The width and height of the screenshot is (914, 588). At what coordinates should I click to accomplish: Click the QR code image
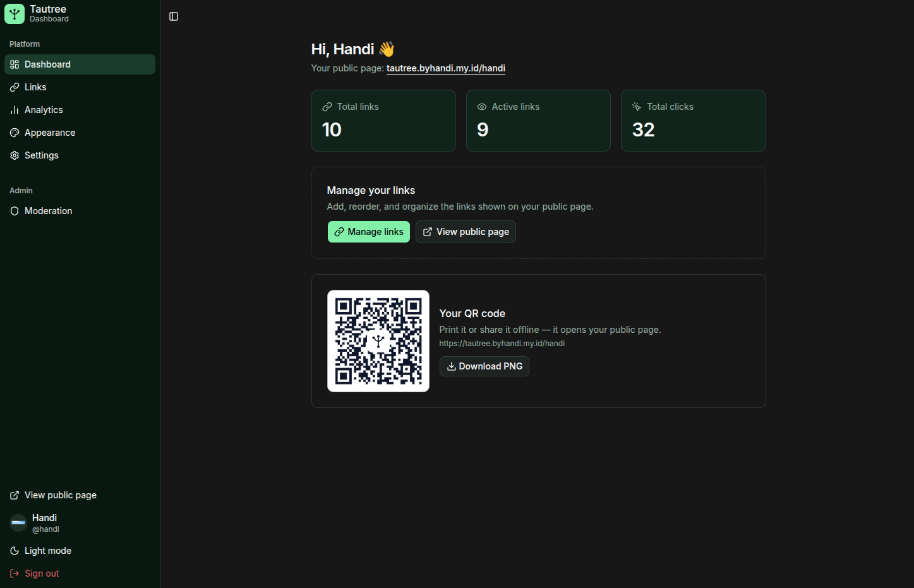pos(378,341)
